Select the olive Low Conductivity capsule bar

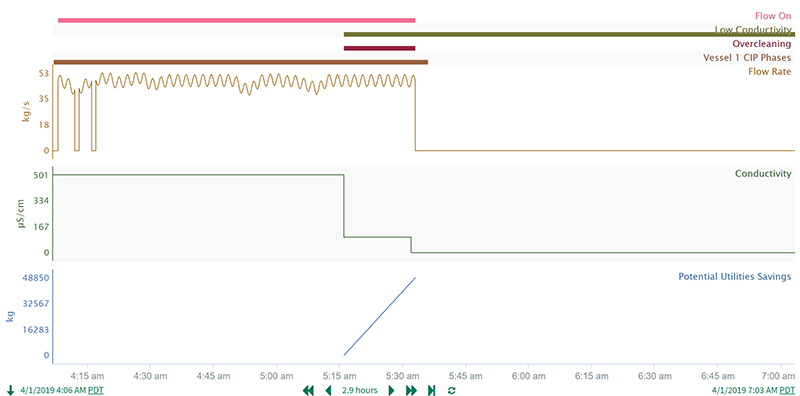(x=569, y=34)
